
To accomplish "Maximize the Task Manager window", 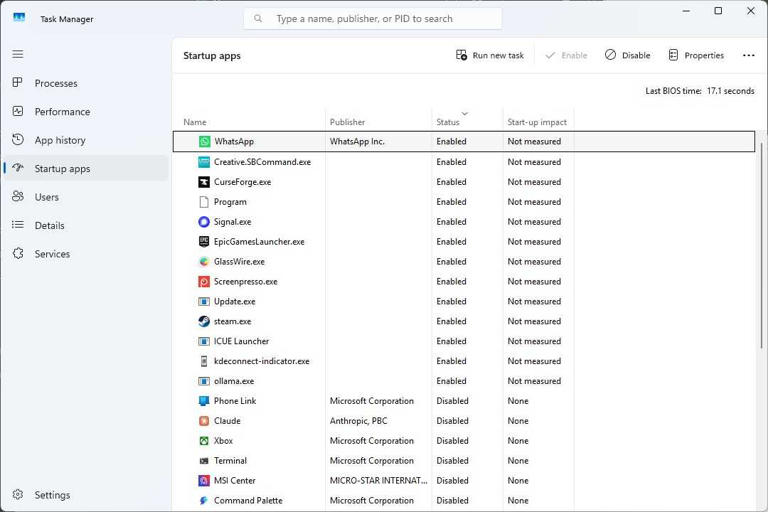I will [x=718, y=11].
